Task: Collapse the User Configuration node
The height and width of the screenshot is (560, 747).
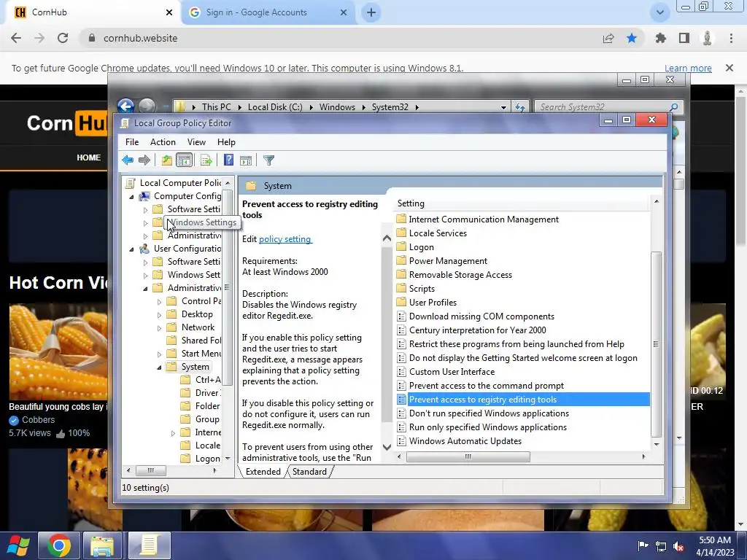Action: pos(131,249)
